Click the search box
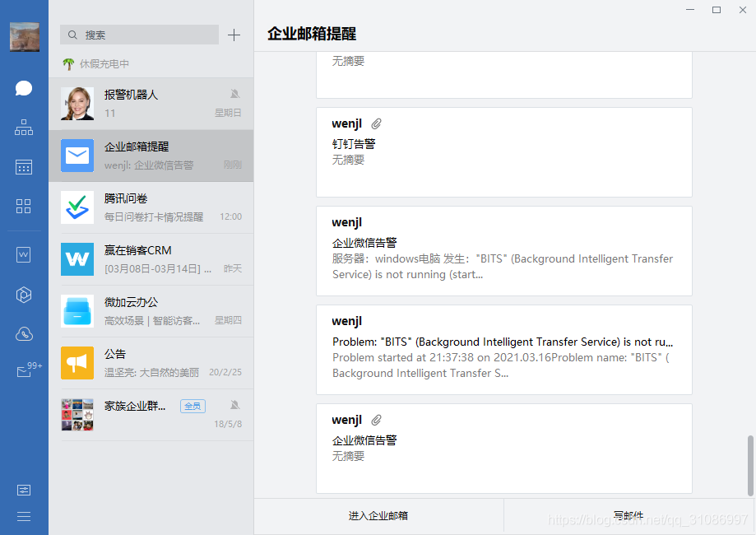The image size is (756, 535). [139, 35]
